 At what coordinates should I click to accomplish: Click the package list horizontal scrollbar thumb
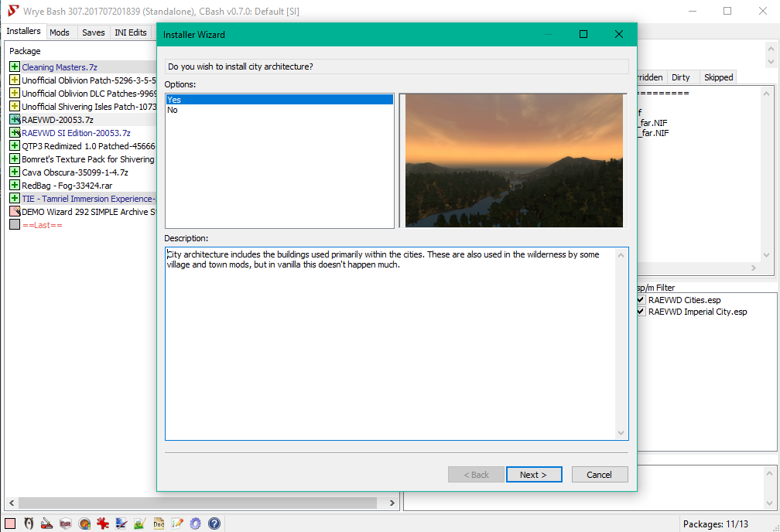197,503
